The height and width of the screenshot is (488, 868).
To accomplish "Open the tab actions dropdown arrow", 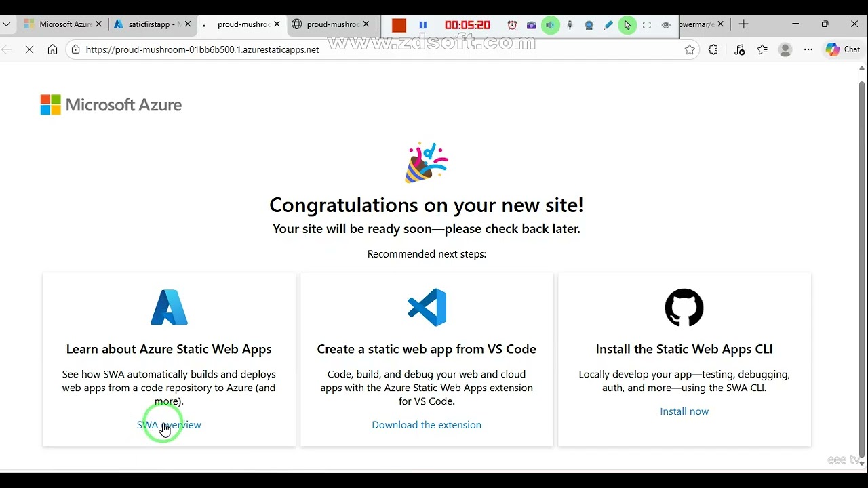I will pos(6,24).
